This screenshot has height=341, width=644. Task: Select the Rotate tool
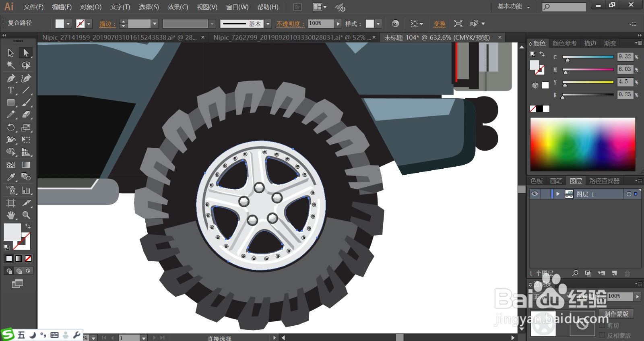coord(11,128)
